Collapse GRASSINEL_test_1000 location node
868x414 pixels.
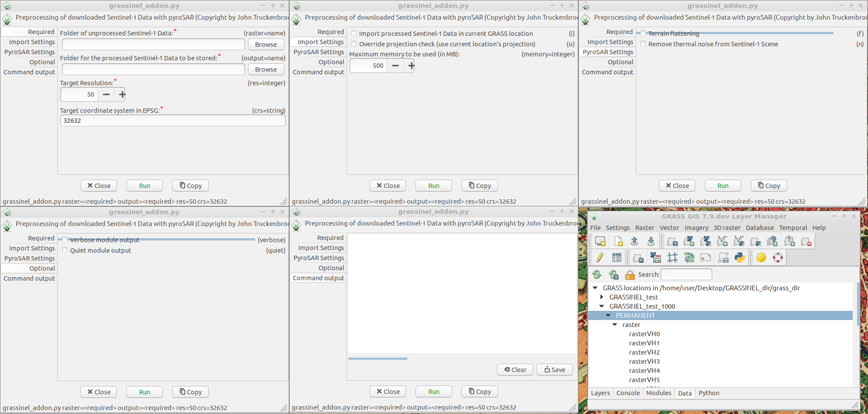tap(602, 306)
